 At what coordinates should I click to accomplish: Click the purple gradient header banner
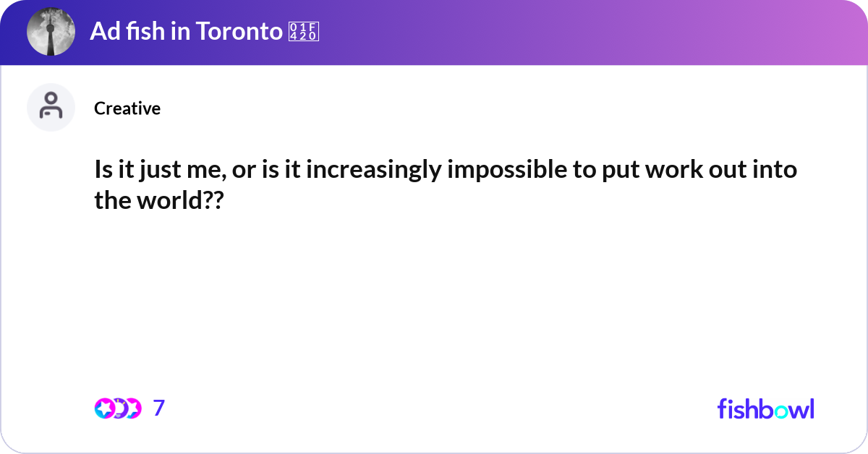point(506,32)
